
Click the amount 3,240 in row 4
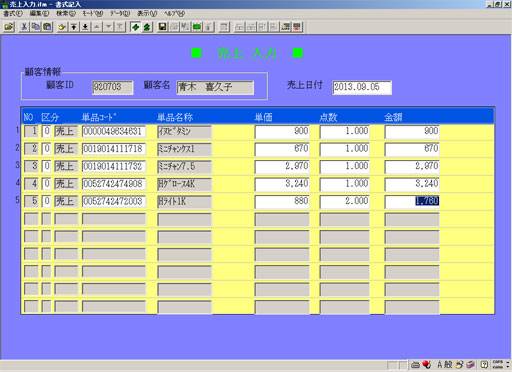click(x=412, y=184)
